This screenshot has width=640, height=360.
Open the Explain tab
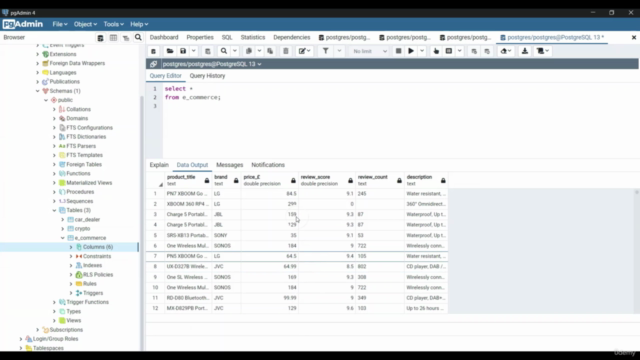coord(159,165)
